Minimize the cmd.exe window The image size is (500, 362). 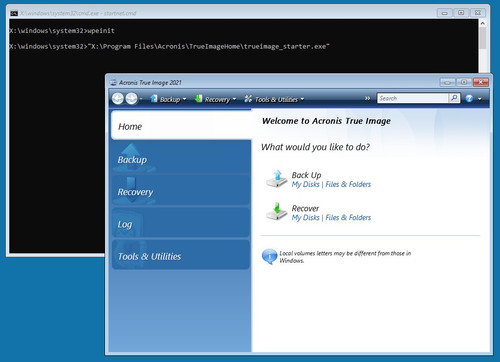point(445,13)
